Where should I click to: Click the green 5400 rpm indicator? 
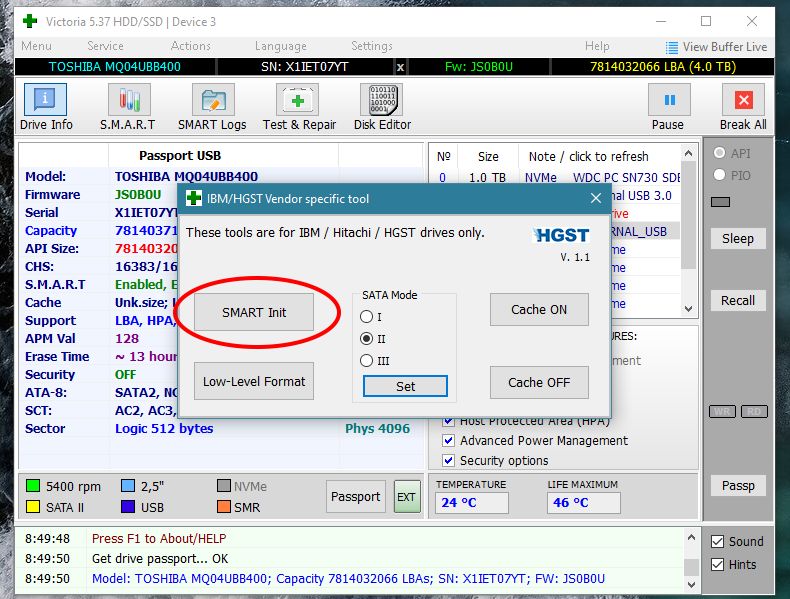33,486
